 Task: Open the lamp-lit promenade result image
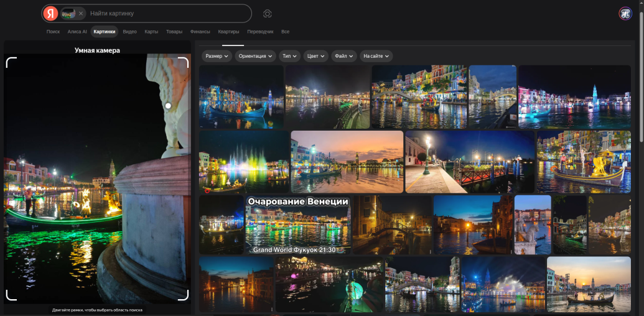tap(470, 162)
